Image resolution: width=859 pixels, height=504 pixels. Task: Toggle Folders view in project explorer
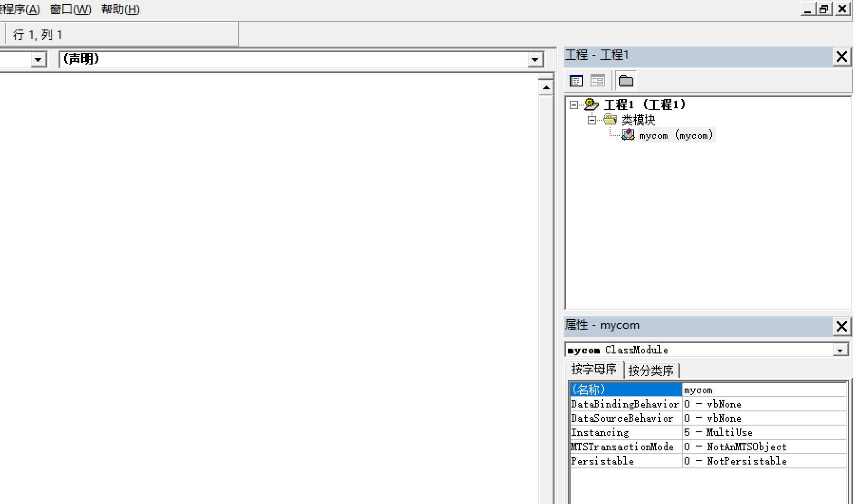click(626, 81)
